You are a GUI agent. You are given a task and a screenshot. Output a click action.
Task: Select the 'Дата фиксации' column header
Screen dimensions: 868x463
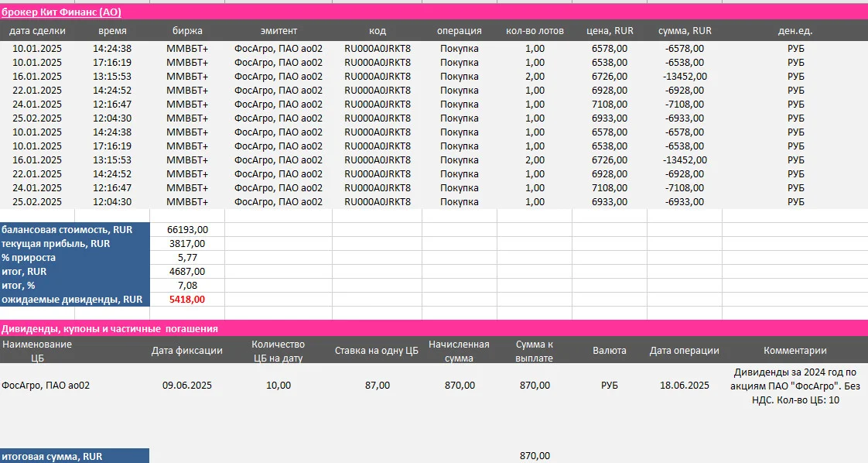pos(187,351)
